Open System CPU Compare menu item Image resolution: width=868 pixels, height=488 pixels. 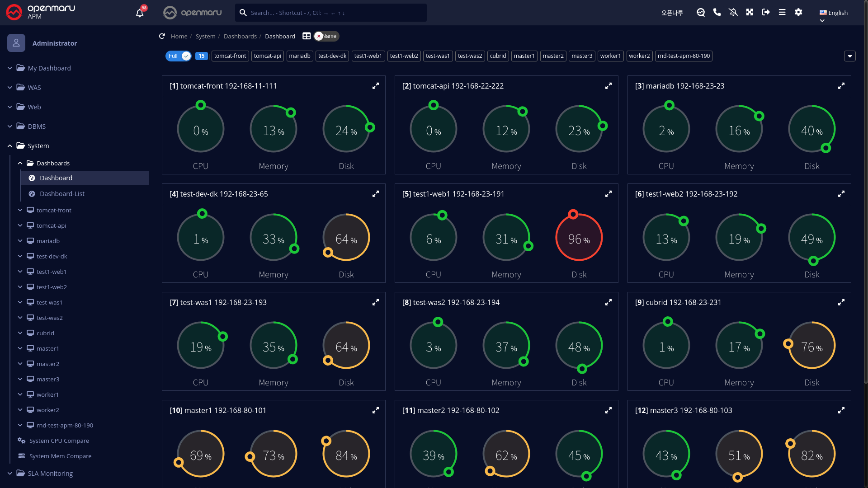click(x=59, y=441)
